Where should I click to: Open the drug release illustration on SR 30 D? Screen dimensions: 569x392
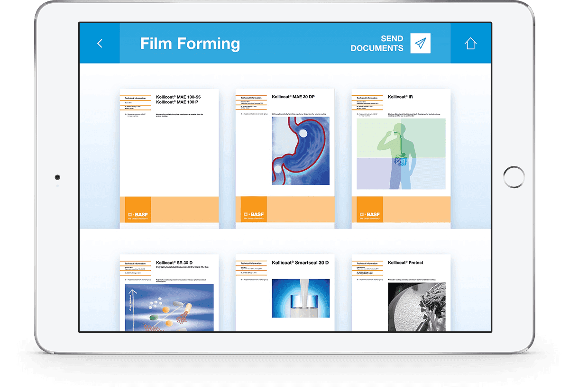pos(169,307)
